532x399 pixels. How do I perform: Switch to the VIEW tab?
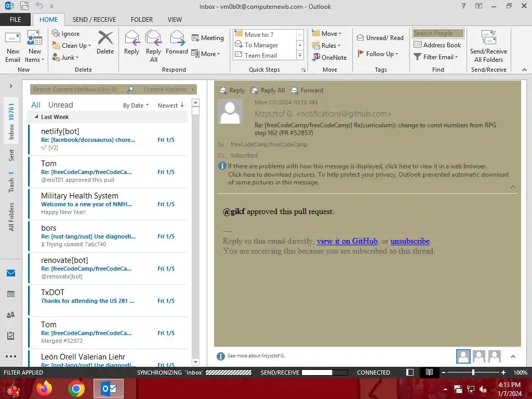tap(175, 19)
